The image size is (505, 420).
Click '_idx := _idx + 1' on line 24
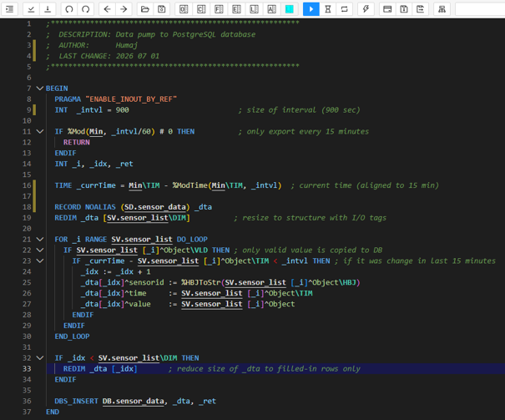tap(116, 271)
